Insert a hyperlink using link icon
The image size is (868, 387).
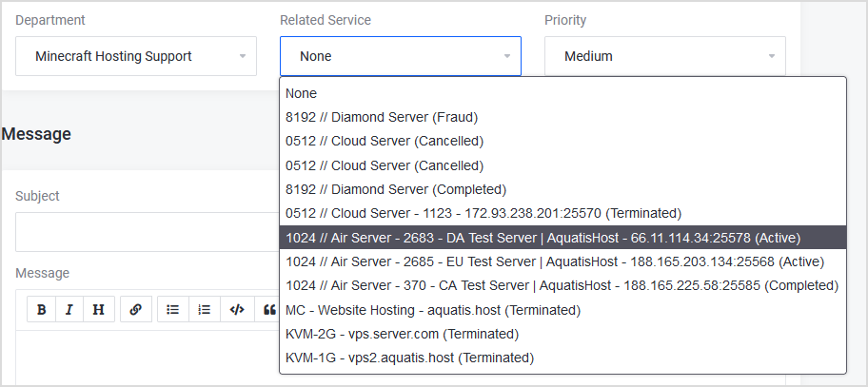tap(135, 309)
